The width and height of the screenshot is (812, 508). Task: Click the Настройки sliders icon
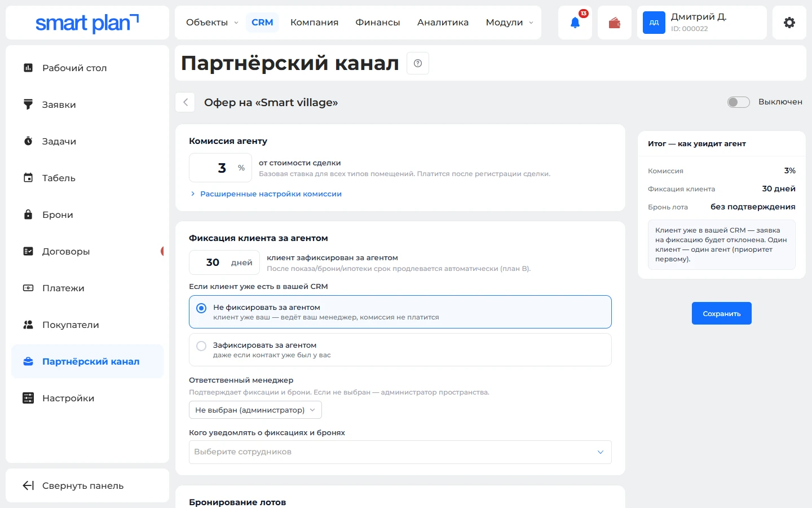28,398
